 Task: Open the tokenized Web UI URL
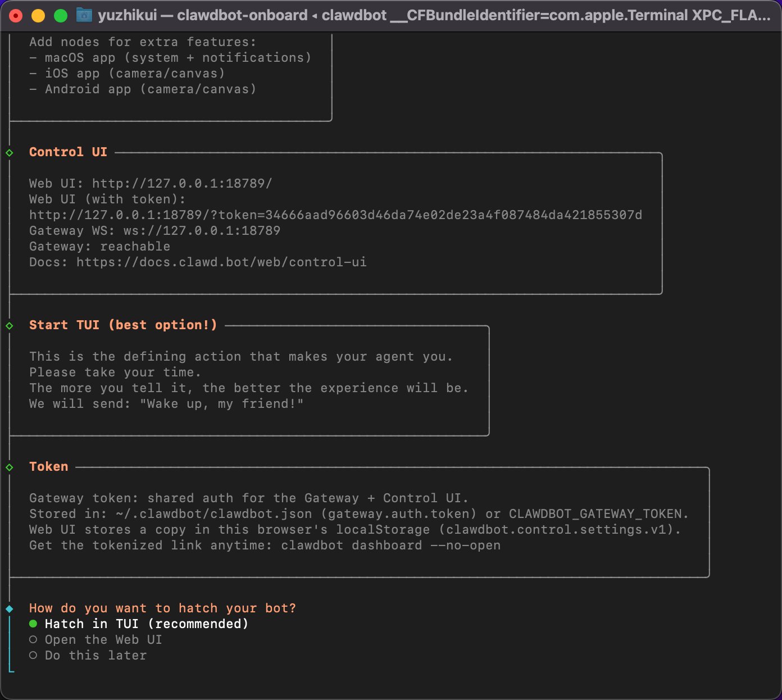pyautogui.click(x=335, y=215)
